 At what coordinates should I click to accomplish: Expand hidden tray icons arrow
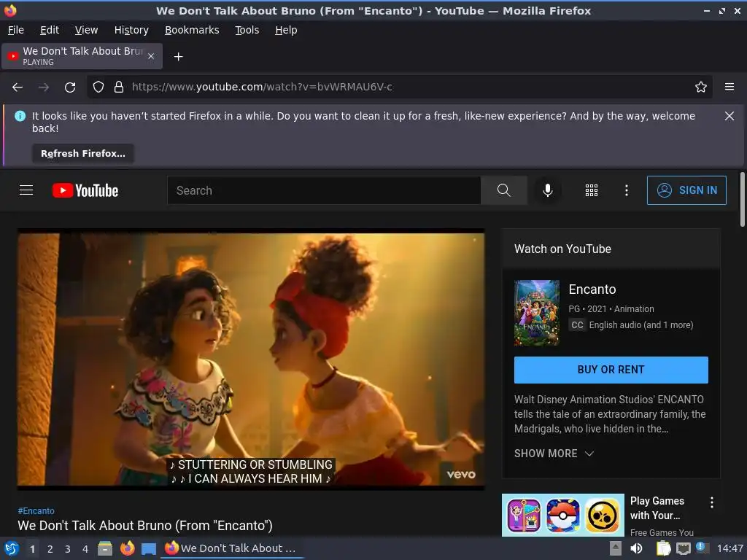[616, 548]
